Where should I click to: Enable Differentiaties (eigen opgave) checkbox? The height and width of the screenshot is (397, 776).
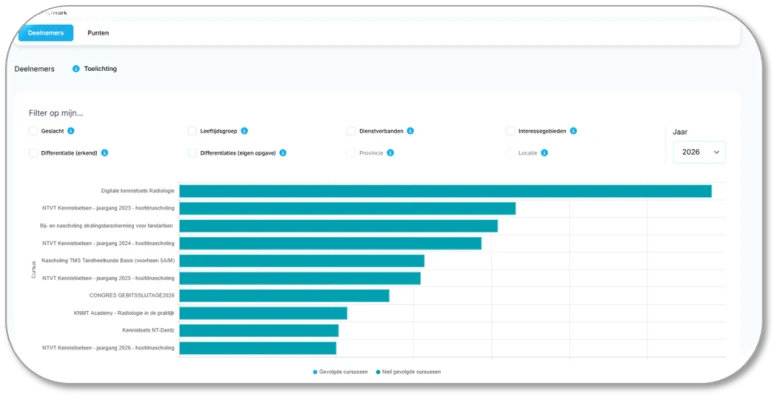pyautogui.click(x=193, y=153)
